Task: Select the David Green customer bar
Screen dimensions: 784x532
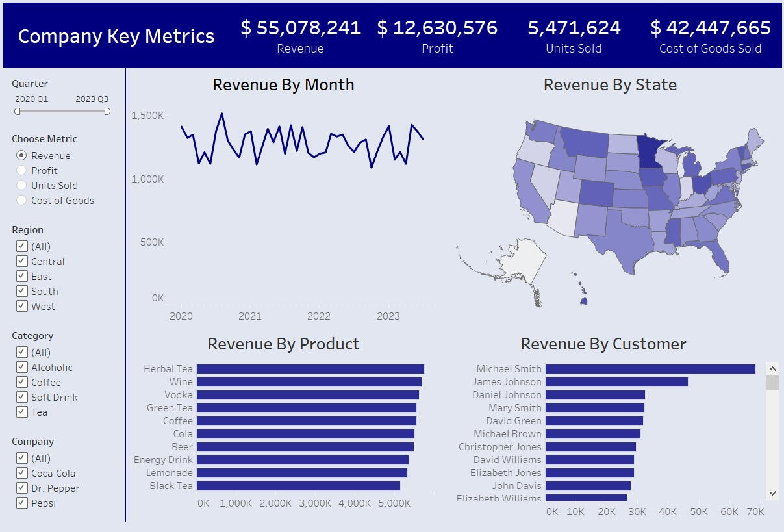Action: click(594, 421)
